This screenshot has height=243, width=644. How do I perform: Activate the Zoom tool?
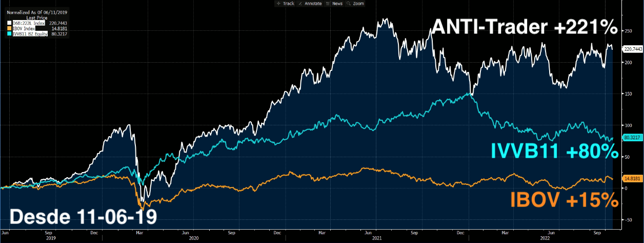(x=355, y=4)
